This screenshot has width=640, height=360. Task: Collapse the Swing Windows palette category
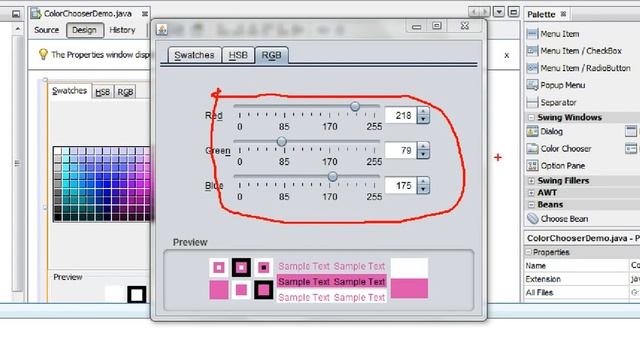click(x=531, y=118)
